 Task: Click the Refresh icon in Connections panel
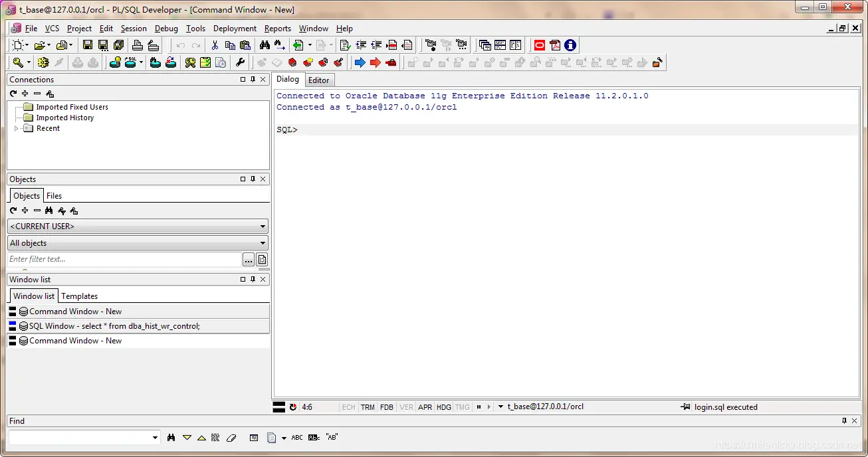click(x=13, y=94)
